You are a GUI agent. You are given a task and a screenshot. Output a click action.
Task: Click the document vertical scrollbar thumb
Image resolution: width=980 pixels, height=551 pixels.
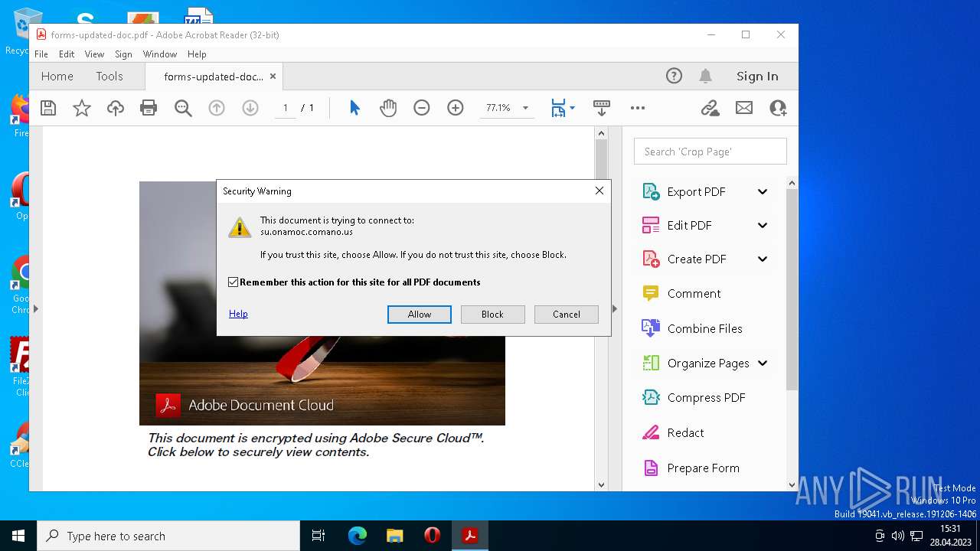tap(601, 159)
